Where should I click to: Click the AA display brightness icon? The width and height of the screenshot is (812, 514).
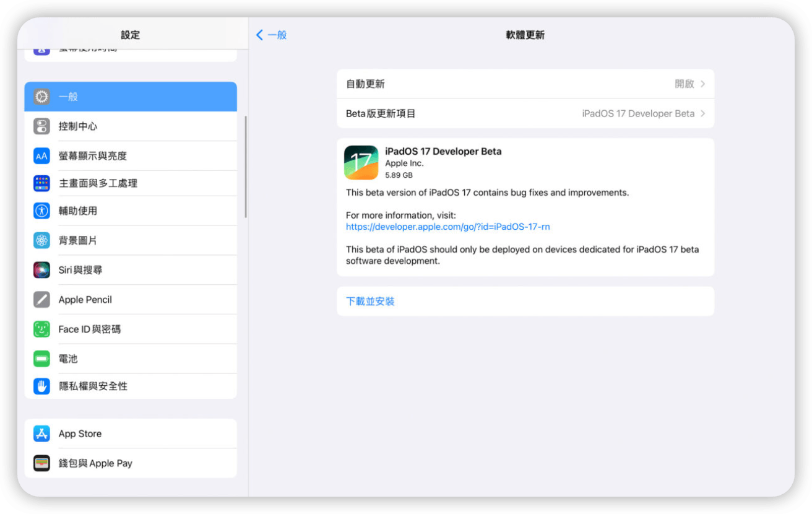click(41, 156)
